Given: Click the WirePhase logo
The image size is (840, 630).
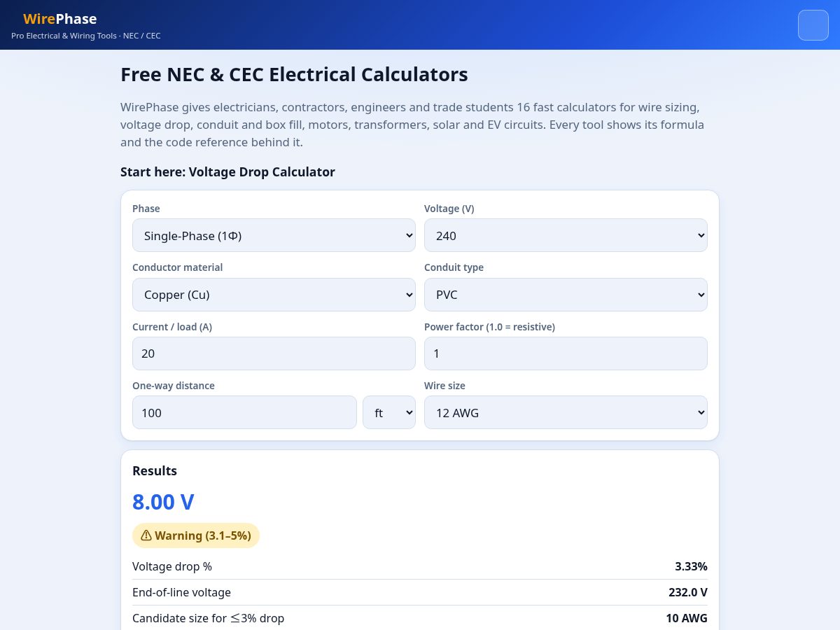Looking at the screenshot, I should click(x=60, y=19).
